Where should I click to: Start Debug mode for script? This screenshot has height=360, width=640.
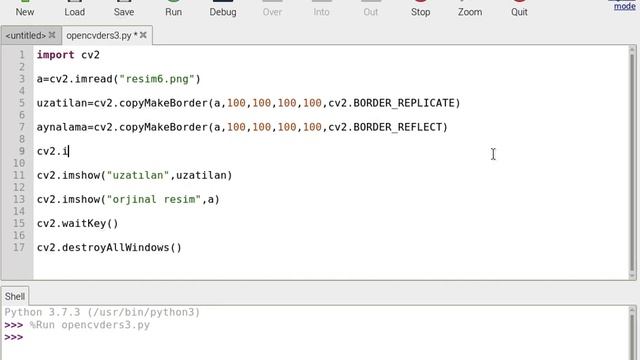(x=223, y=9)
